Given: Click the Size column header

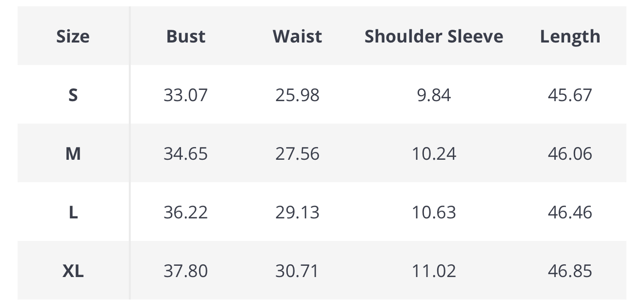Looking at the screenshot, I should pyautogui.click(x=73, y=37).
